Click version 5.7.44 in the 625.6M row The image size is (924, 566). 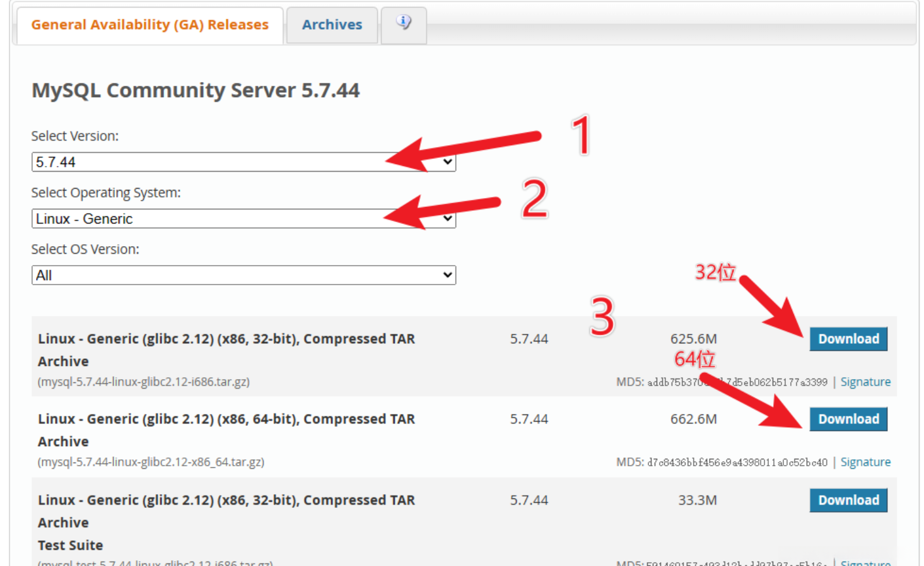coord(529,339)
